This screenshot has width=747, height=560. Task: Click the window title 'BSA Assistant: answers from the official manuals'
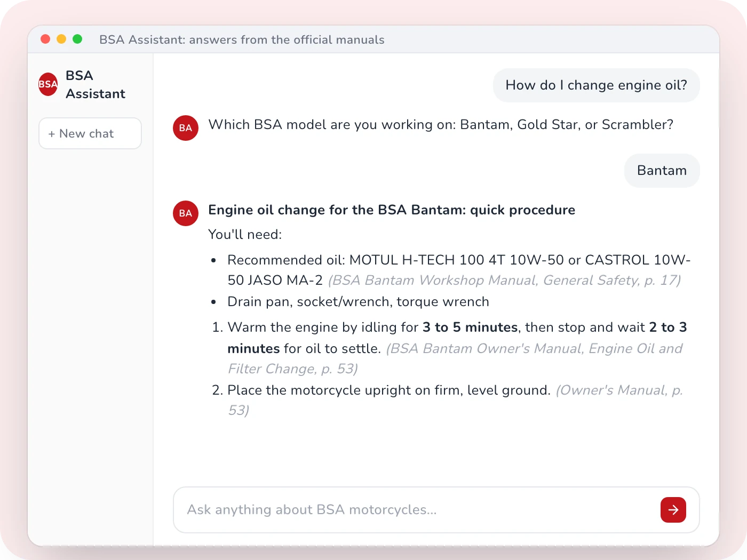[242, 39]
